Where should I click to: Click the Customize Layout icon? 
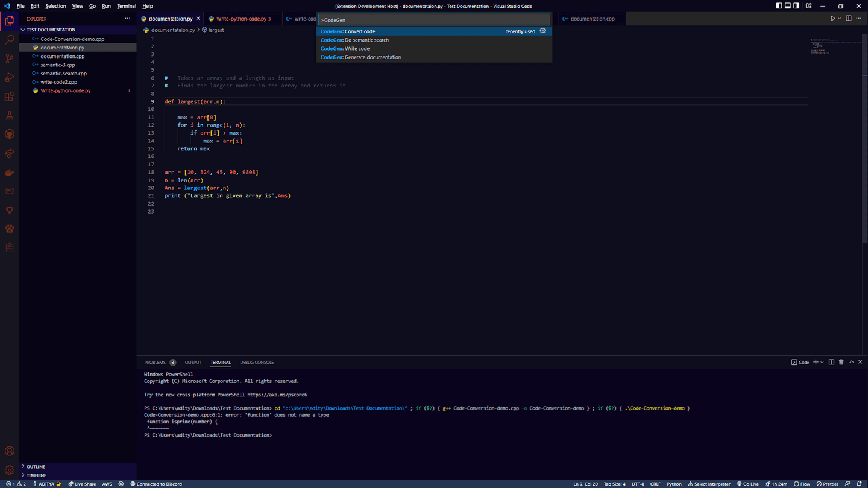[x=808, y=6]
